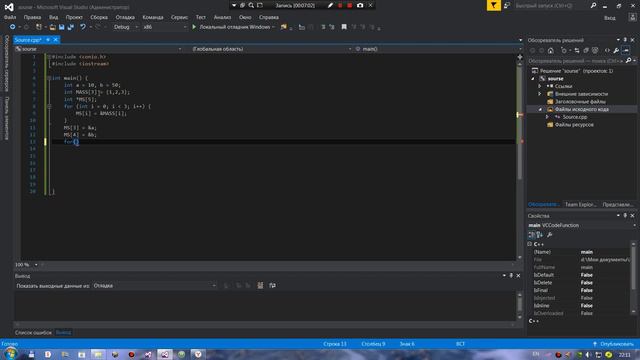Viewport: 640px width, 360px height.
Task: Click the clear all output icon
Action: pyautogui.click(x=260, y=286)
